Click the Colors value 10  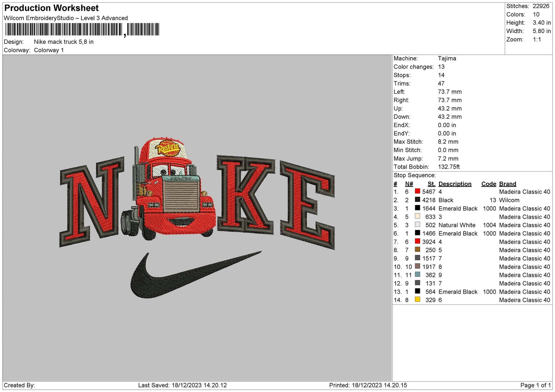tap(536, 15)
